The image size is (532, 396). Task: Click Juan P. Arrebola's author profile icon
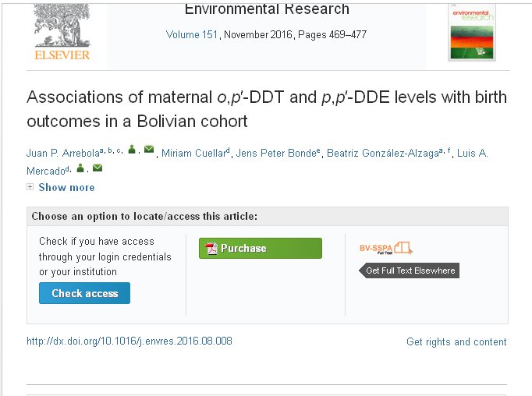pos(132,150)
